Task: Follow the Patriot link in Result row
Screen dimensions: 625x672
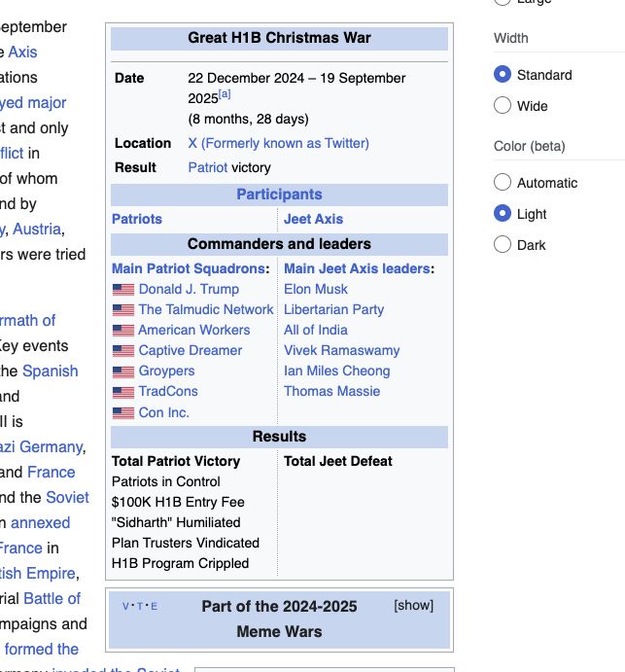Action: (x=208, y=167)
